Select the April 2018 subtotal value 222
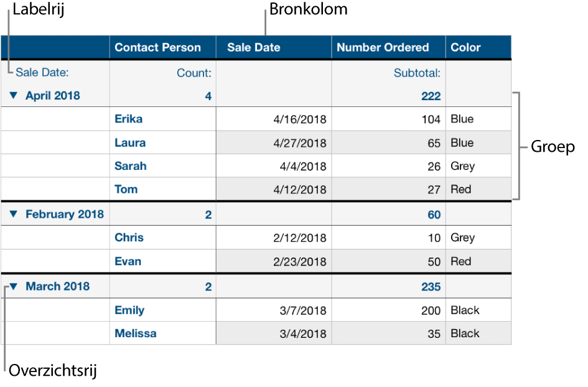 coord(431,96)
